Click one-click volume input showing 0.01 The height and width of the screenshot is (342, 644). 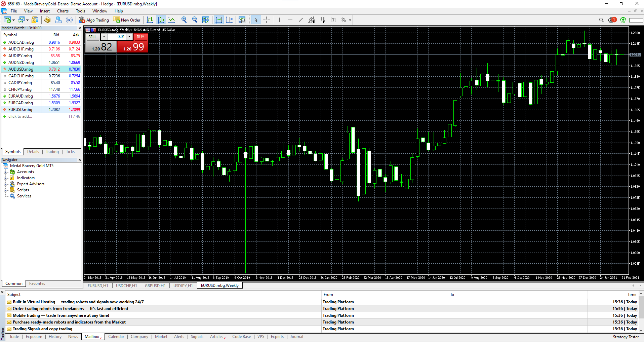coord(117,37)
